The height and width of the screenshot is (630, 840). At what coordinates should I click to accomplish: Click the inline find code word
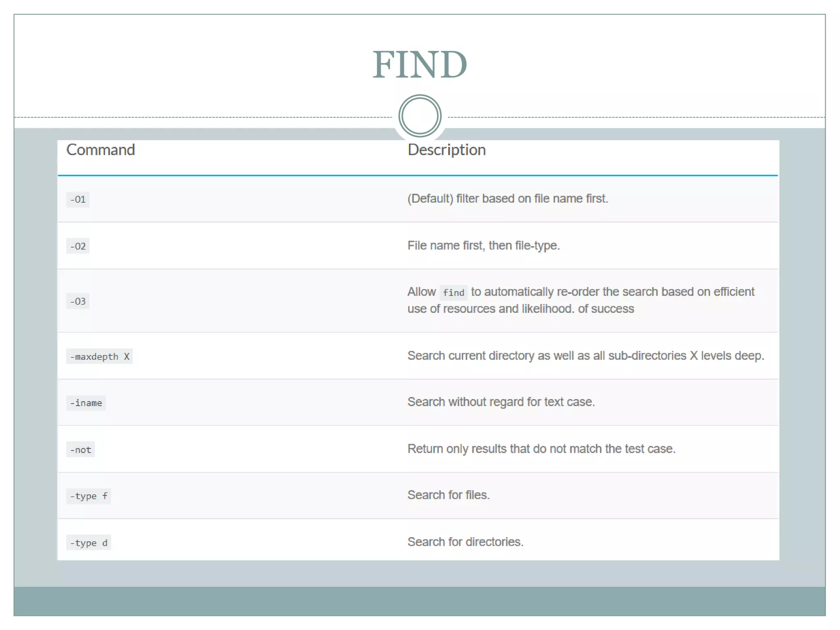(x=453, y=293)
